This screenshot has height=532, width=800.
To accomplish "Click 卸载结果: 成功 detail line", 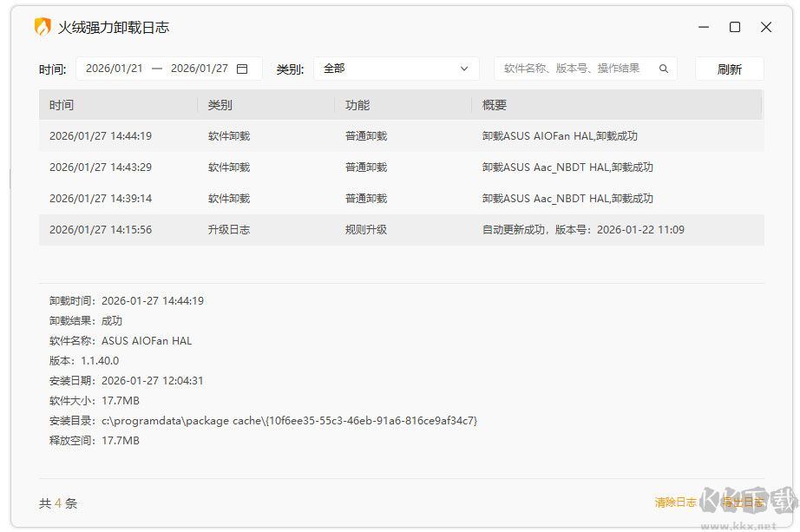I will [86, 320].
